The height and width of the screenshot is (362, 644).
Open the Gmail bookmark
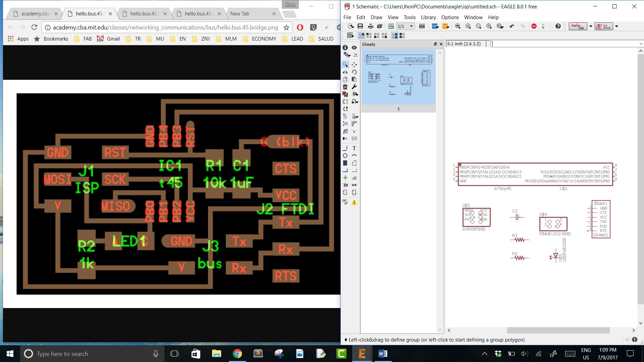(108, 39)
